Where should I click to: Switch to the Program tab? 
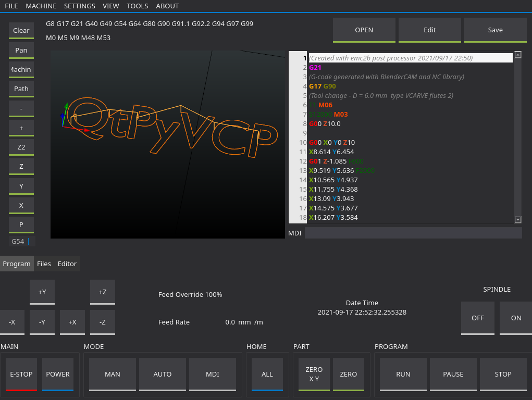pos(17,264)
